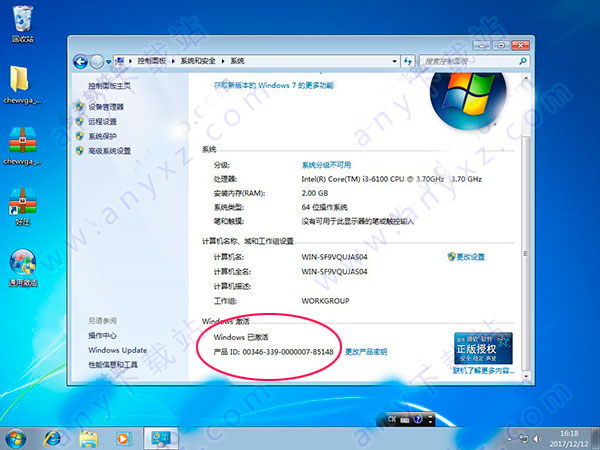Screen dimensions: 600x450
Task: Open 性能信息和工具 in sidebar
Action: pyautogui.click(x=113, y=365)
